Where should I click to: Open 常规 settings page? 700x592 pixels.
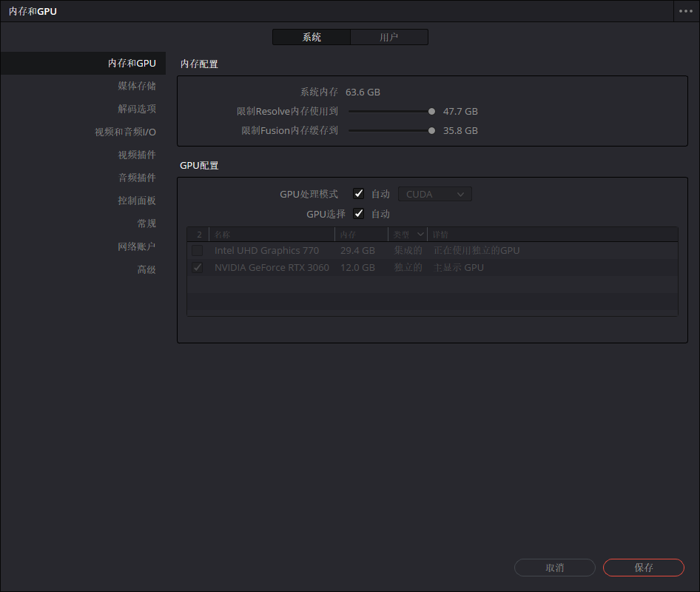[x=147, y=223]
